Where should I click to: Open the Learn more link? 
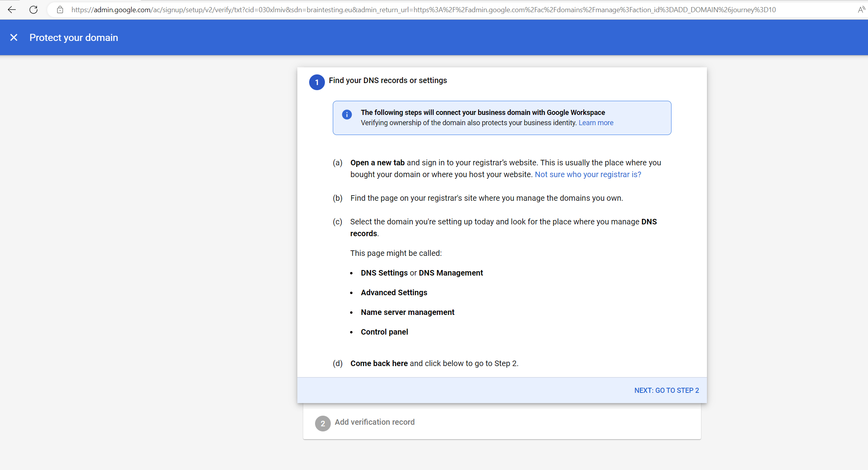pos(595,122)
